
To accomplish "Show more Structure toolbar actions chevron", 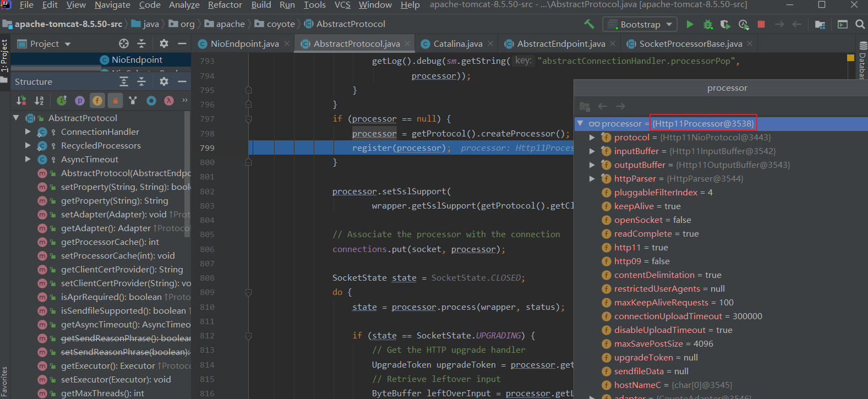I will coord(185,100).
